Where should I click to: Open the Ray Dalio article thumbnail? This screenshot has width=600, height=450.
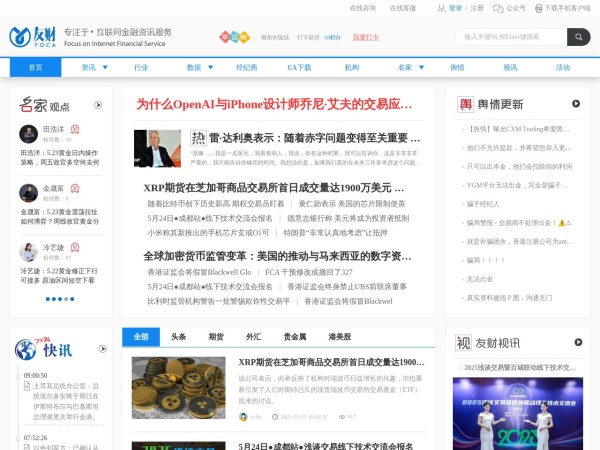[157, 148]
